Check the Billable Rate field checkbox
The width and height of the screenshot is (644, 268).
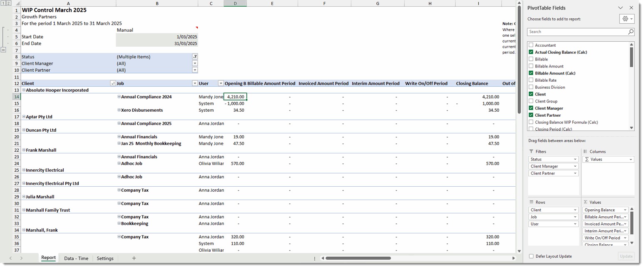(531, 80)
